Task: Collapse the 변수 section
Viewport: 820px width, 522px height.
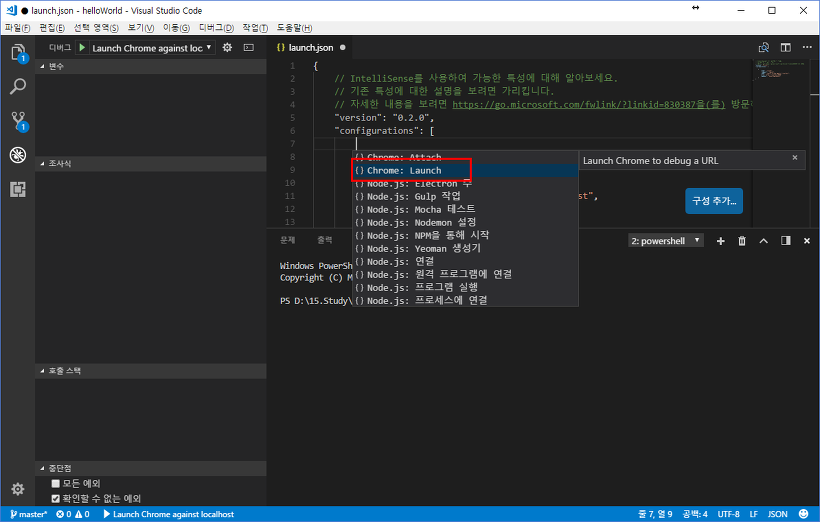Action: (x=151, y=66)
